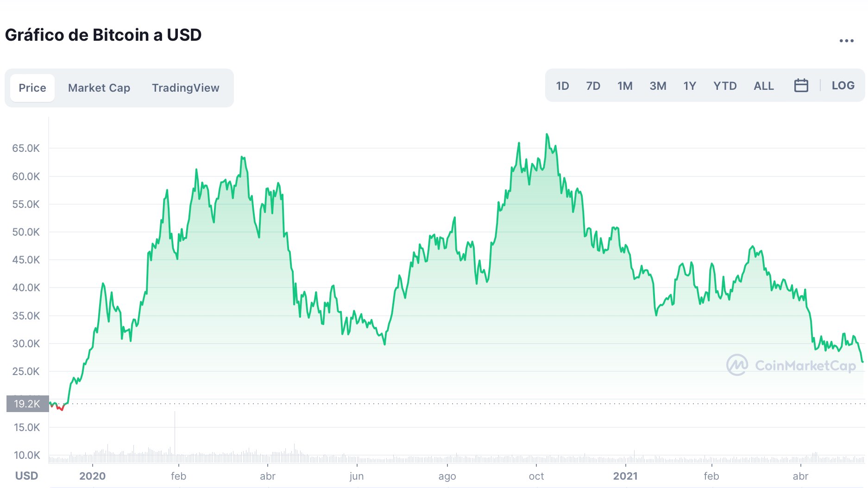Display ALL available price history
868x488 pixels.
pos(763,86)
